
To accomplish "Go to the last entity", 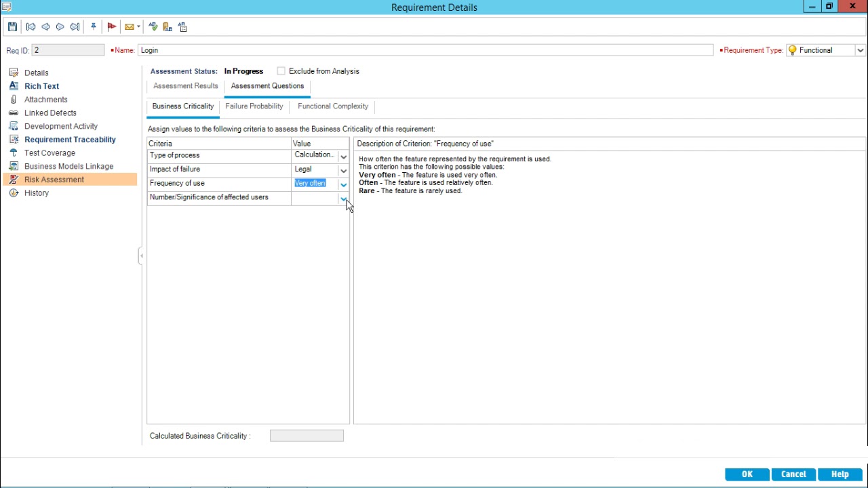I will click(x=75, y=27).
